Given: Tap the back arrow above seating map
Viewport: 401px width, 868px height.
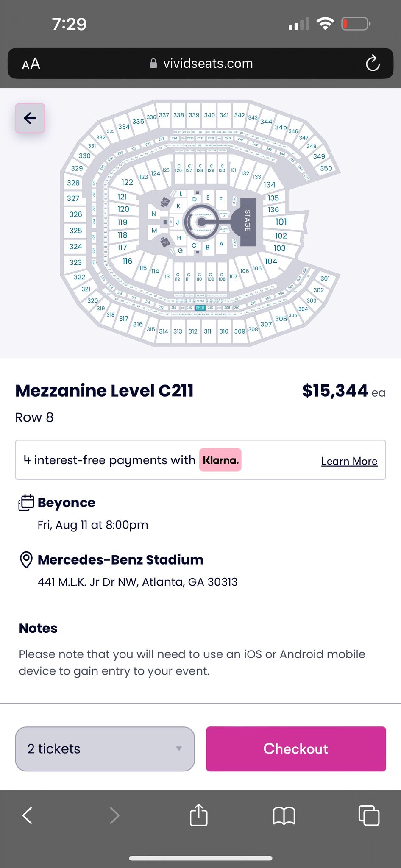Looking at the screenshot, I should pyautogui.click(x=30, y=118).
